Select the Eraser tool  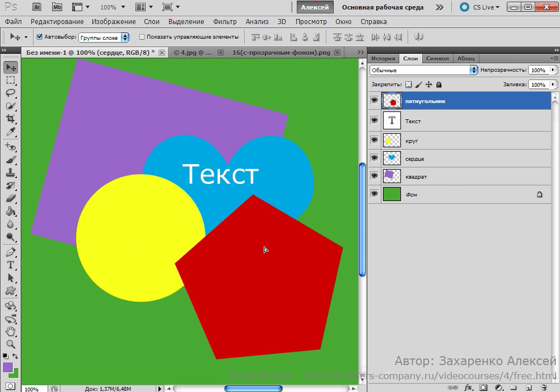point(11,198)
